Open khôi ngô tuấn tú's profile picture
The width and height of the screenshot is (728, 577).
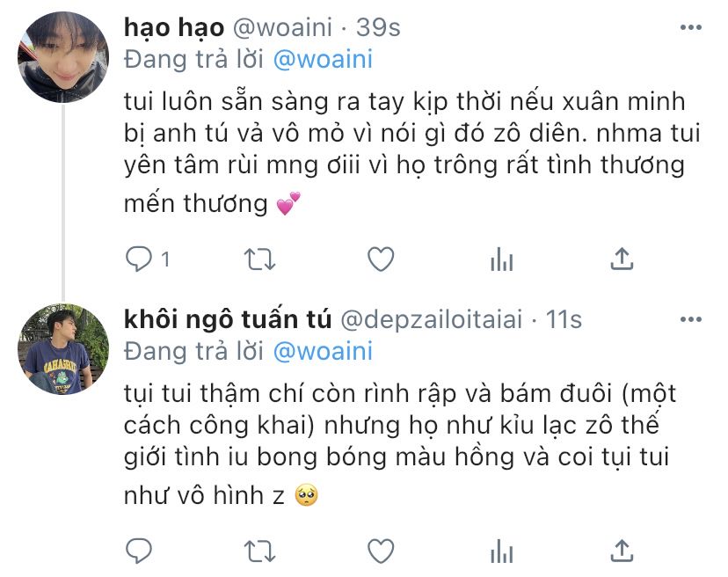[63, 349]
